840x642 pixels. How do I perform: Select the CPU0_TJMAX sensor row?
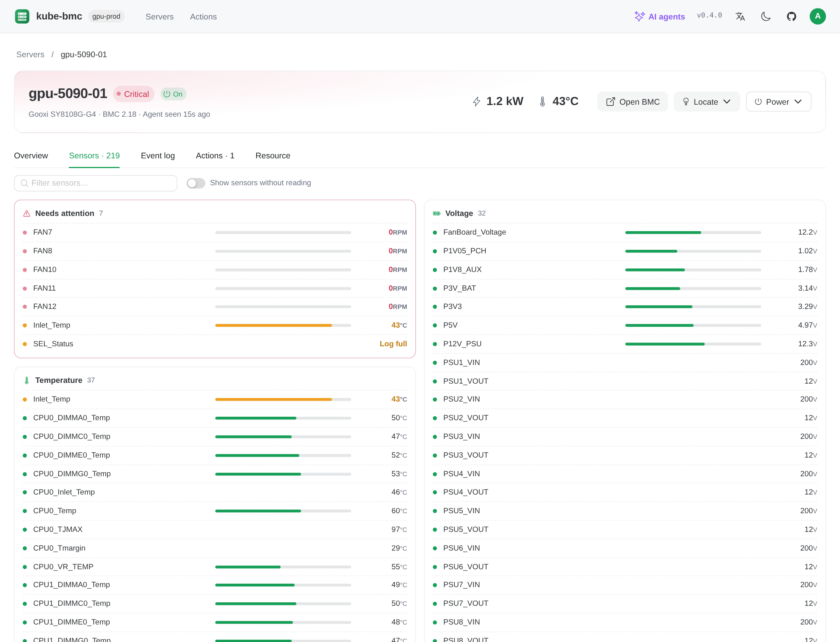215,530
